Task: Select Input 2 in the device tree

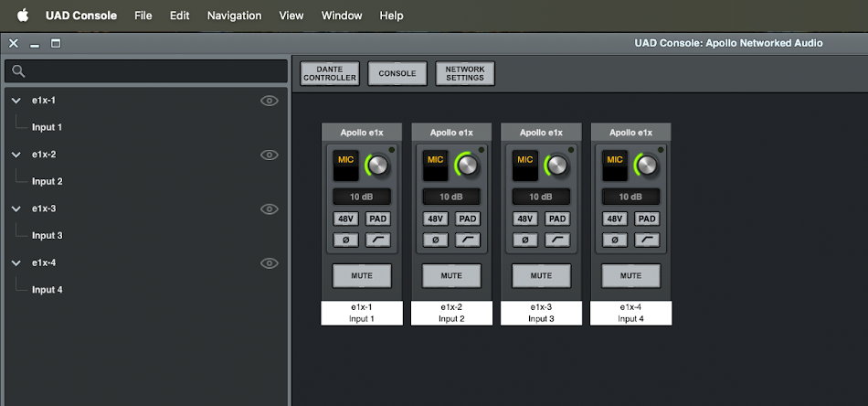Action: [47, 182]
